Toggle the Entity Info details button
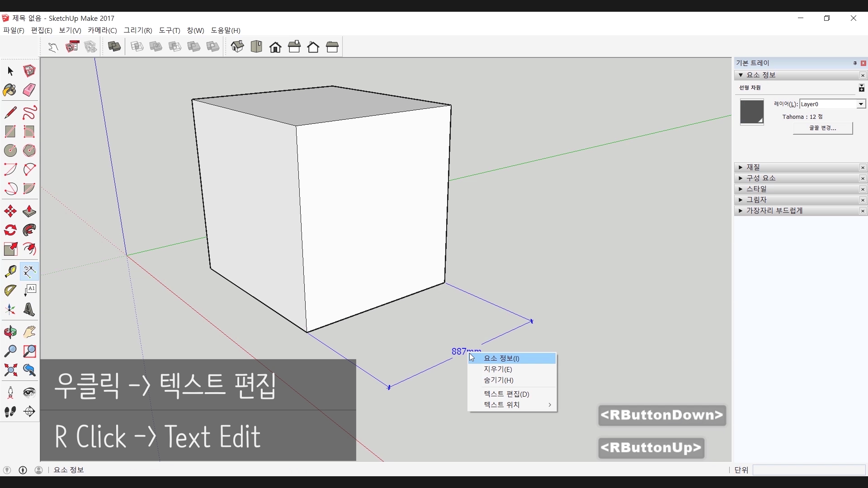Screen dimensions: 868x488 click(x=861, y=88)
